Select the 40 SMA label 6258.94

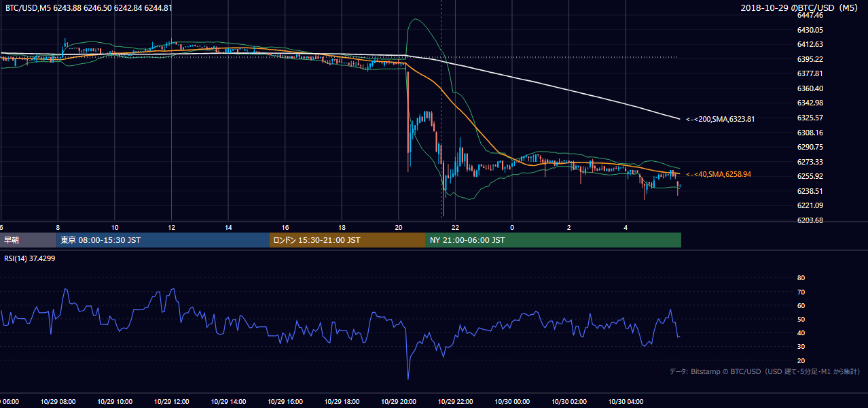pos(719,175)
